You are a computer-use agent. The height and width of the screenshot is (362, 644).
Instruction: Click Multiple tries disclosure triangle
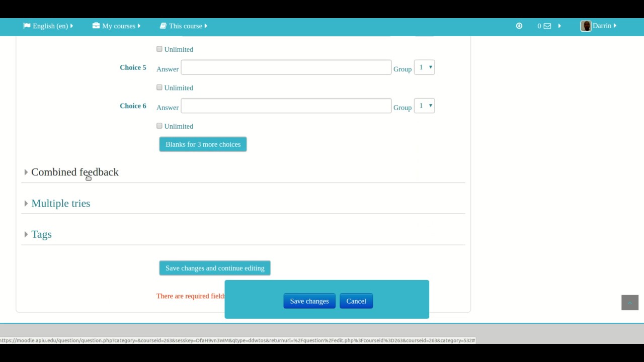click(x=26, y=203)
